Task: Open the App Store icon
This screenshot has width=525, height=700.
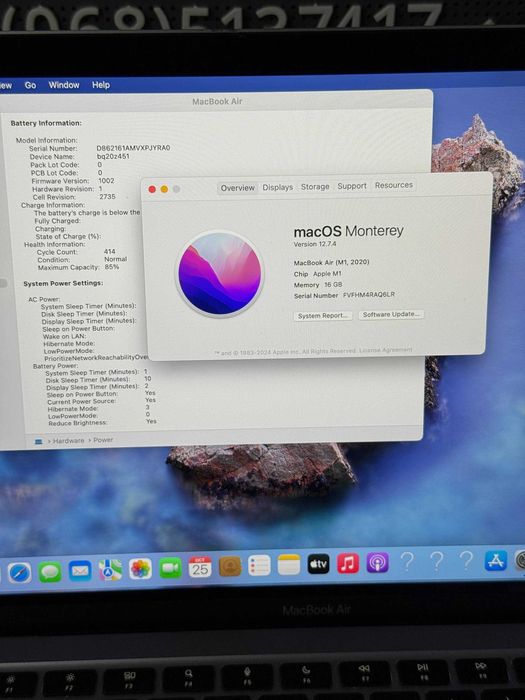Action: (x=496, y=560)
